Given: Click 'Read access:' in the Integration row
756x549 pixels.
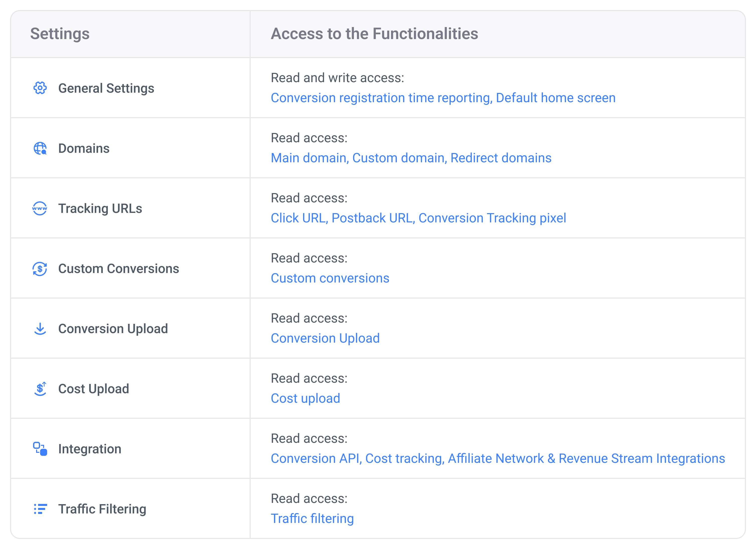Looking at the screenshot, I should [x=309, y=439].
